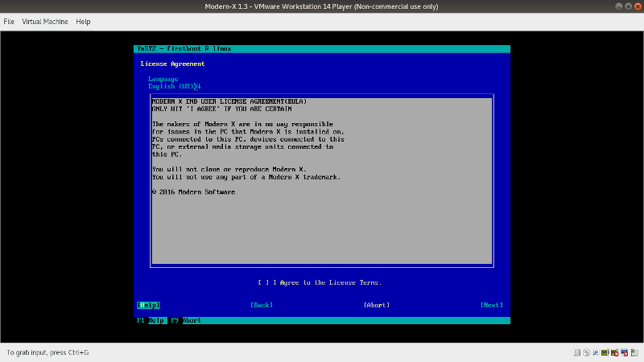Click the green card device icon with red X
The width and height of the screenshot is (644, 362).
click(x=615, y=352)
